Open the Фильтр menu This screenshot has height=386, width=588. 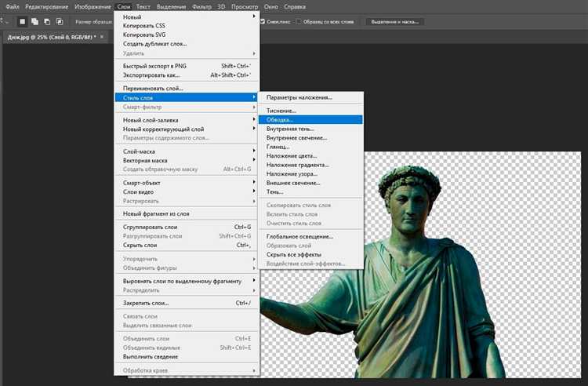(201, 7)
